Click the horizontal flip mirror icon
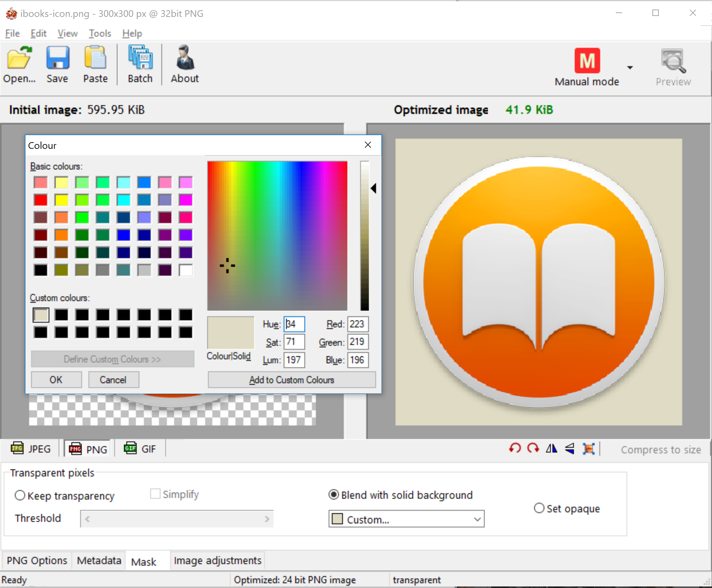Screen dimensions: 712x588 coord(551,448)
